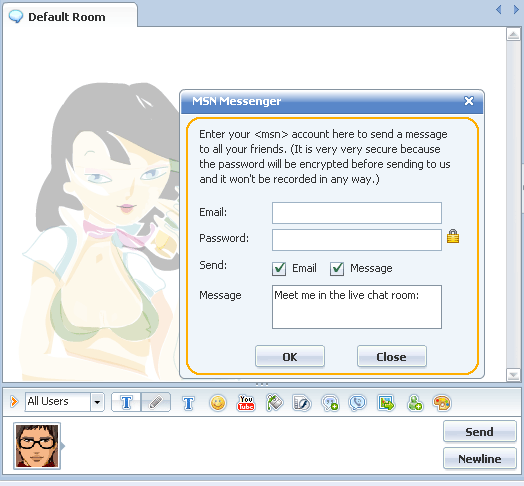Uncheck the Send Email checkbox

(279, 268)
